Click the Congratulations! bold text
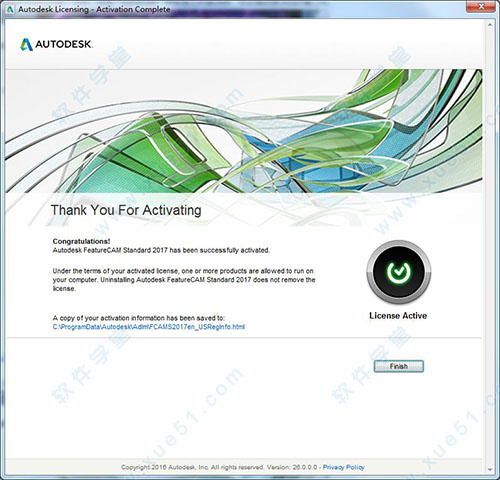The image size is (500, 480). coord(81,241)
